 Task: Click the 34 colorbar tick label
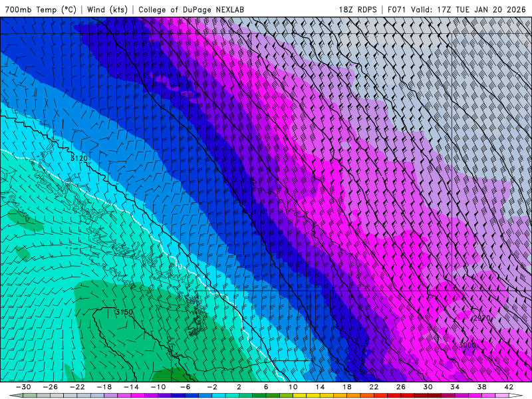pyautogui.click(x=455, y=387)
